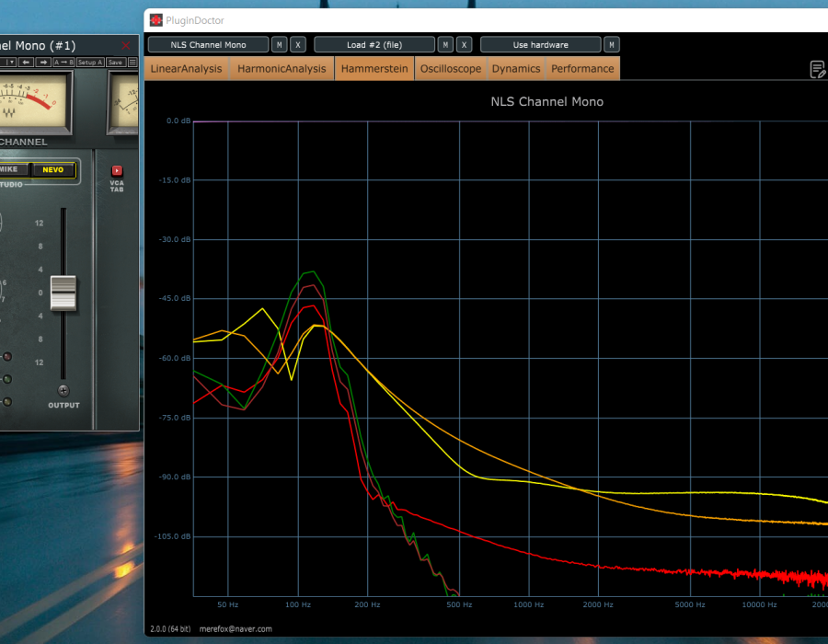The height and width of the screenshot is (644, 828).
Task: Select the Hammerstein tab
Action: coord(374,69)
